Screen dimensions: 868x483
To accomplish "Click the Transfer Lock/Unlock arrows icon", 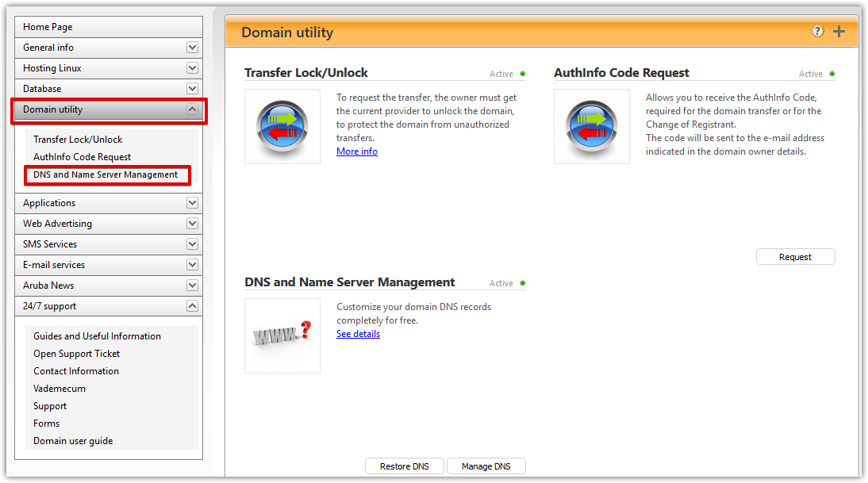I will [282, 126].
